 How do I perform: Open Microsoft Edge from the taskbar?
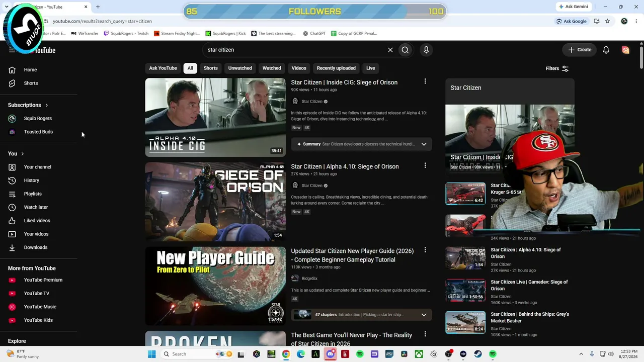click(300, 354)
